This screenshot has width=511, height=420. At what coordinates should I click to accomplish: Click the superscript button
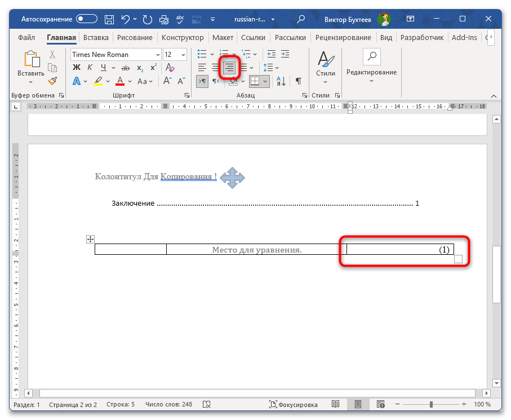coord(153,68)
